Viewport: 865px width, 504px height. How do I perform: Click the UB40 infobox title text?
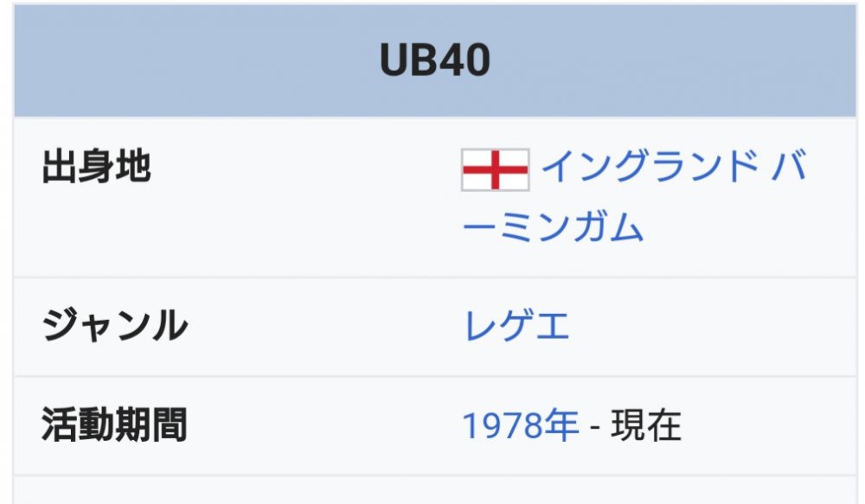pos(435,60)
